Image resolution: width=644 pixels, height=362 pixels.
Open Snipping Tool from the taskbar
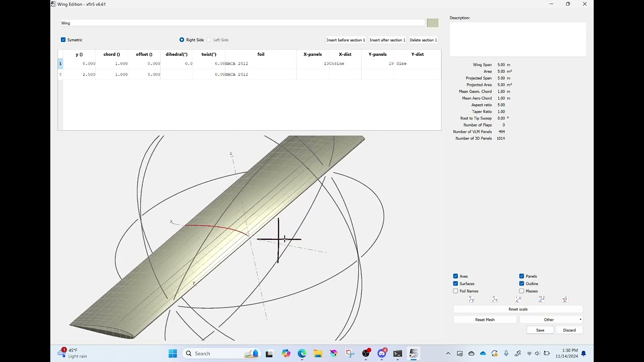pos(350,353)
